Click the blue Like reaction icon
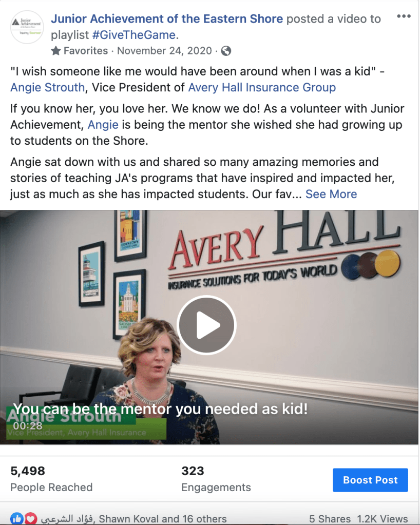 tap(17, 519)
